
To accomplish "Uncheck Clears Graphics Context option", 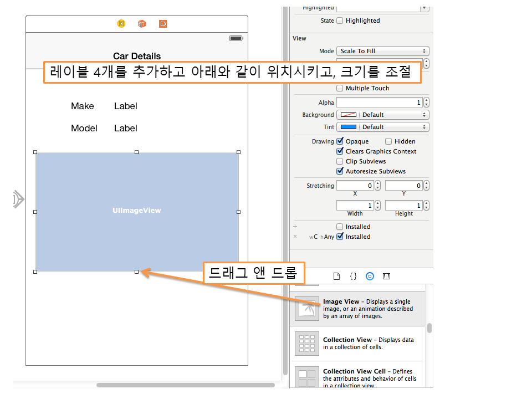I will [340, 151].
